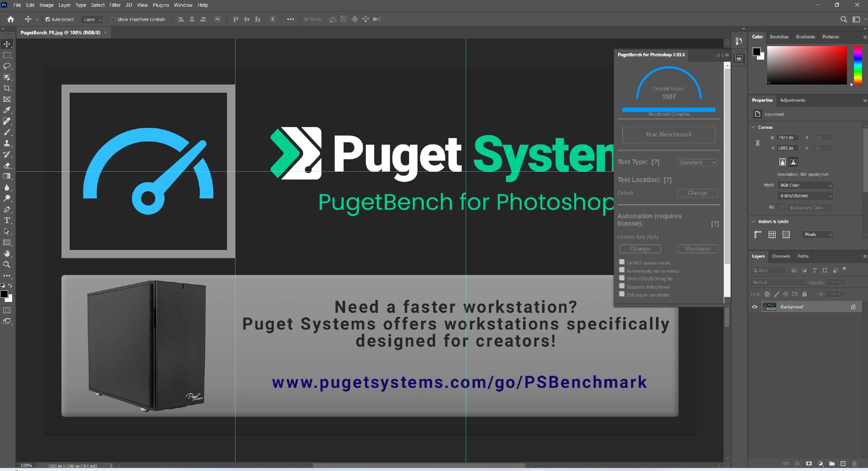
Task: Open the Plugins menu
Action: tap(160, 5)
